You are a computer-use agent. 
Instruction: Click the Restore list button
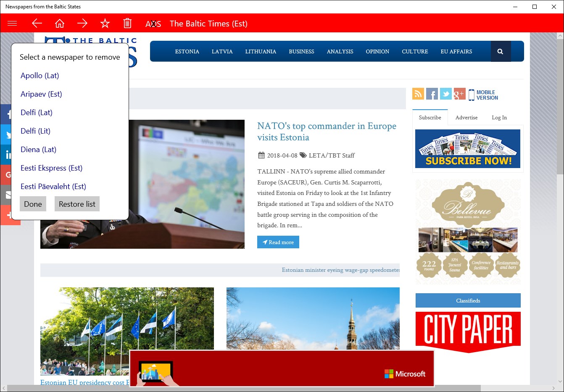pos(77,204)
